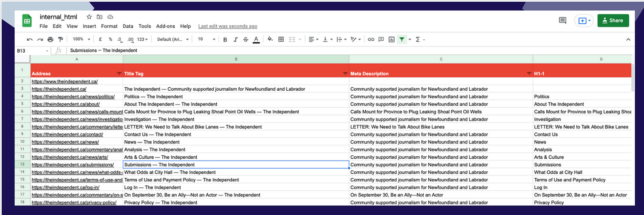Select cell 'News — The Independent'
Image resolution: width=644 pixels, height=215 pixels.
click(x=236, y=142)
